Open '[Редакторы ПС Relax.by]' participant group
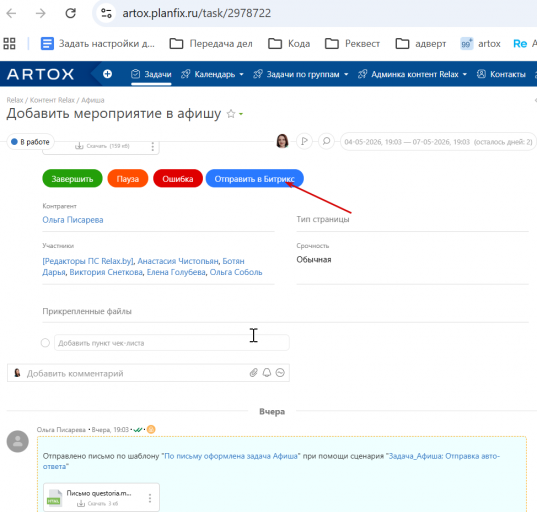 (88, 261)
